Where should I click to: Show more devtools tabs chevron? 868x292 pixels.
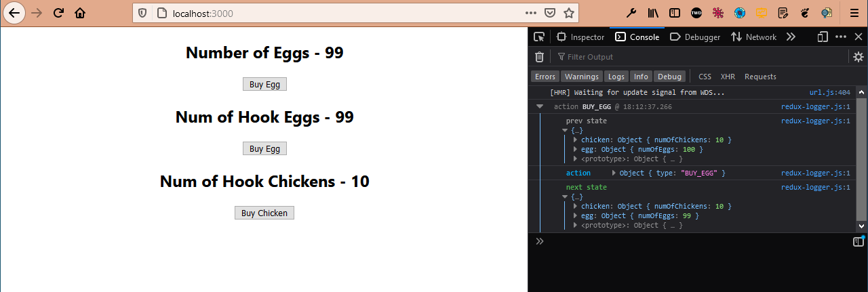(x=791, y=37)
